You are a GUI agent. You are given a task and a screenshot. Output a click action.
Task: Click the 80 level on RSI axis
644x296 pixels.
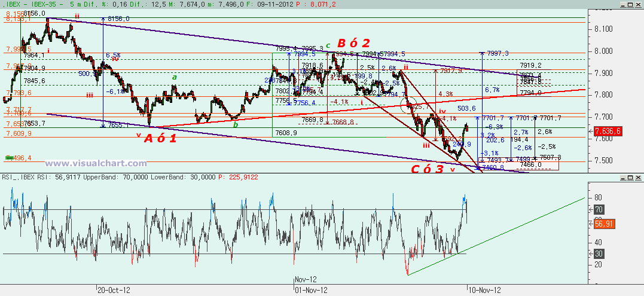click(598, 197)
